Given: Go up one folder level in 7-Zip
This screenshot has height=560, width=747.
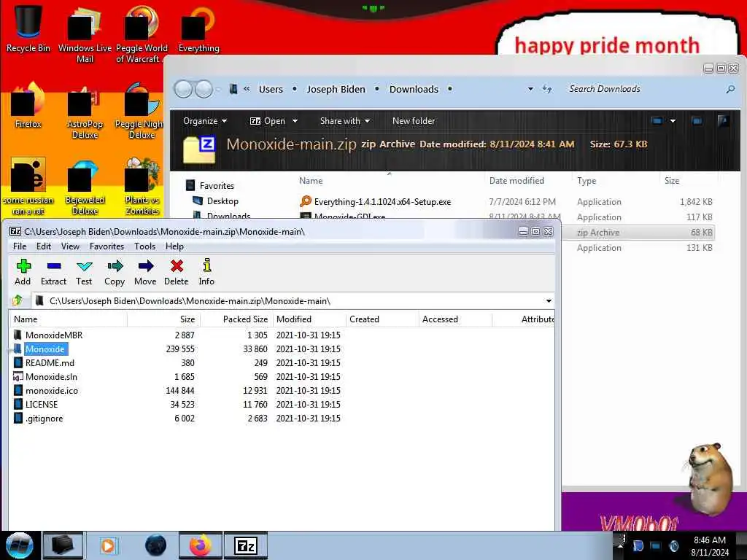Looking at the screenshot, I should (x=18, y=300).
